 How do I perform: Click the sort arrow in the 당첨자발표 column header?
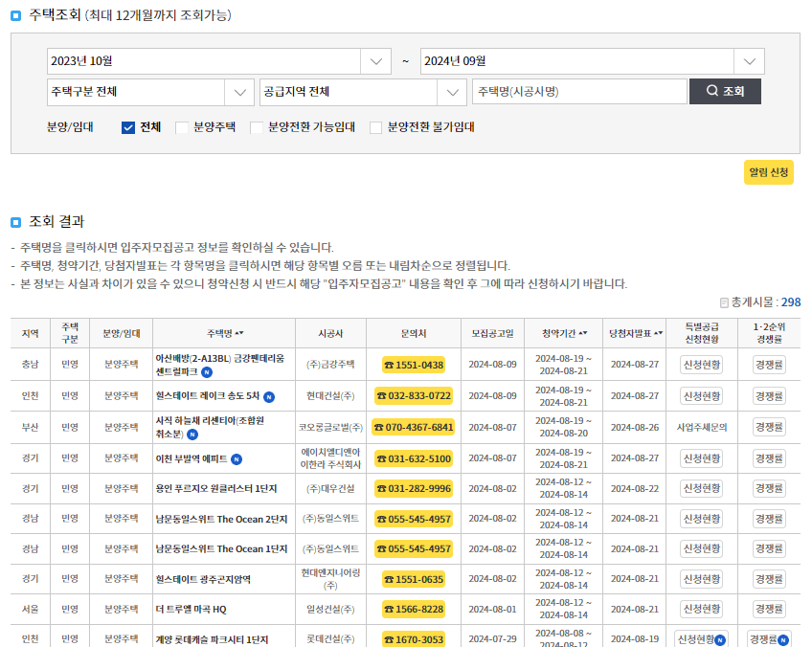658,331
